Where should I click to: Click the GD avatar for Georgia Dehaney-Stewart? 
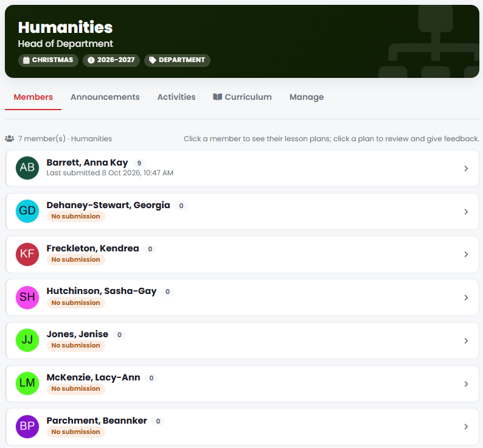point(27,211)
